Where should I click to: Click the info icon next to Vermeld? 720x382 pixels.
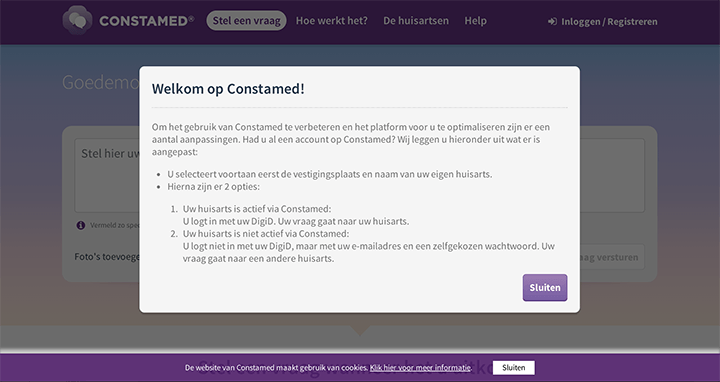pos(81,225)
